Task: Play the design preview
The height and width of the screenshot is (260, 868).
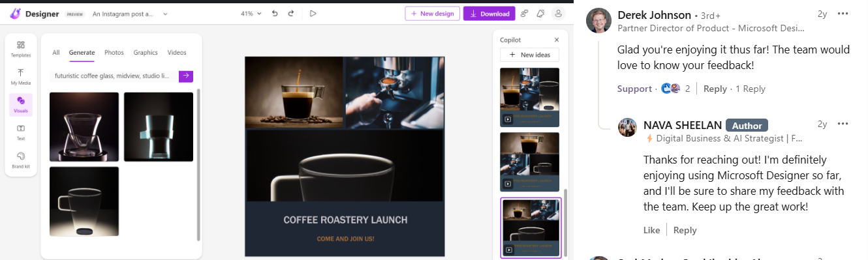Action: point(313,13)
